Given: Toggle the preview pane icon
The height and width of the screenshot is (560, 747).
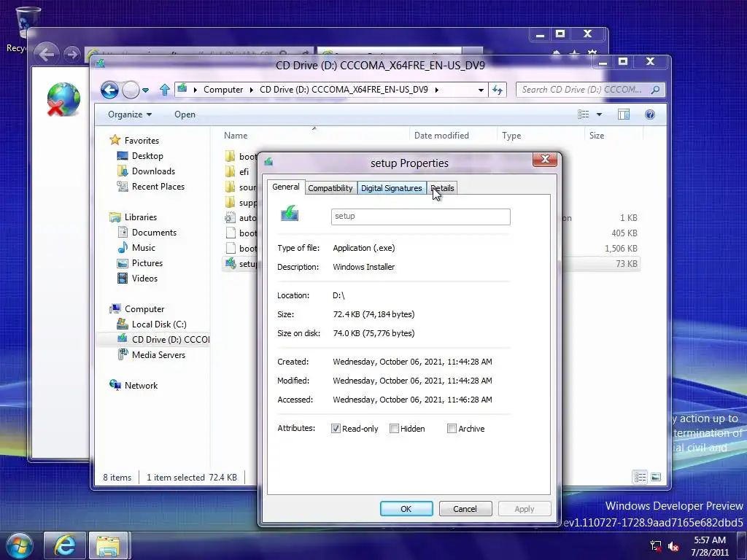Looking at the screenshot, I should pos(624,114).
